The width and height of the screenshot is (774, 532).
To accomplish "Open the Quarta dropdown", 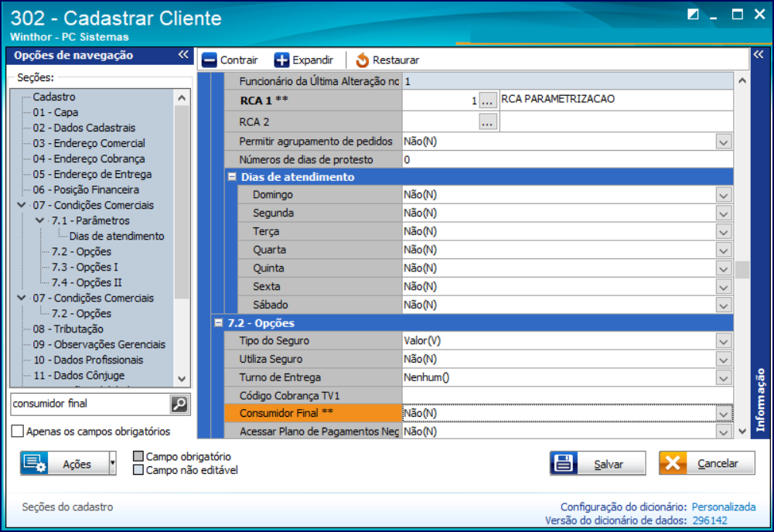I will pyautogui.click(x=724, y=251).
